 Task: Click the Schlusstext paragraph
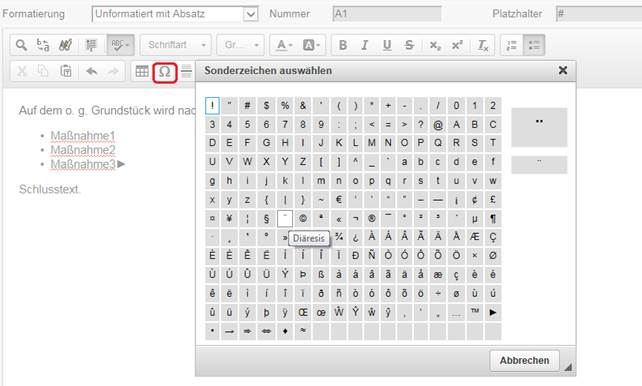tap(49, 189)
